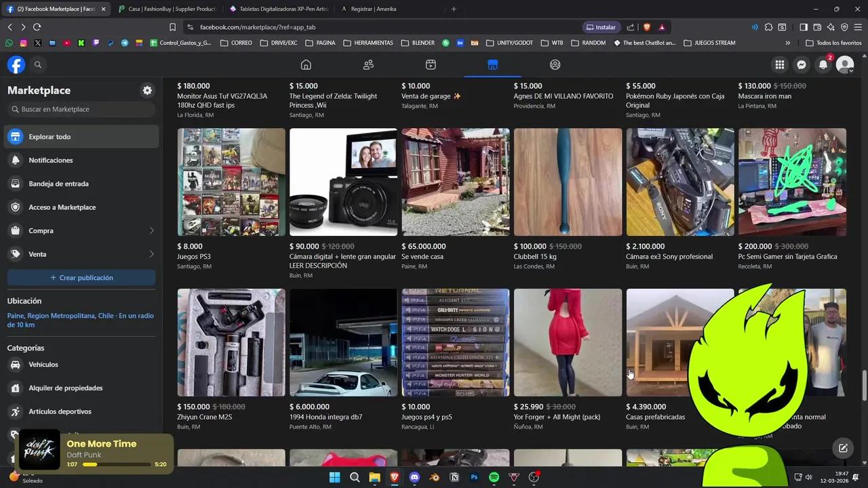The image size is (868, 488).
Task: Change location Paine, Region Metropolitana link
Action: [81, 320]
